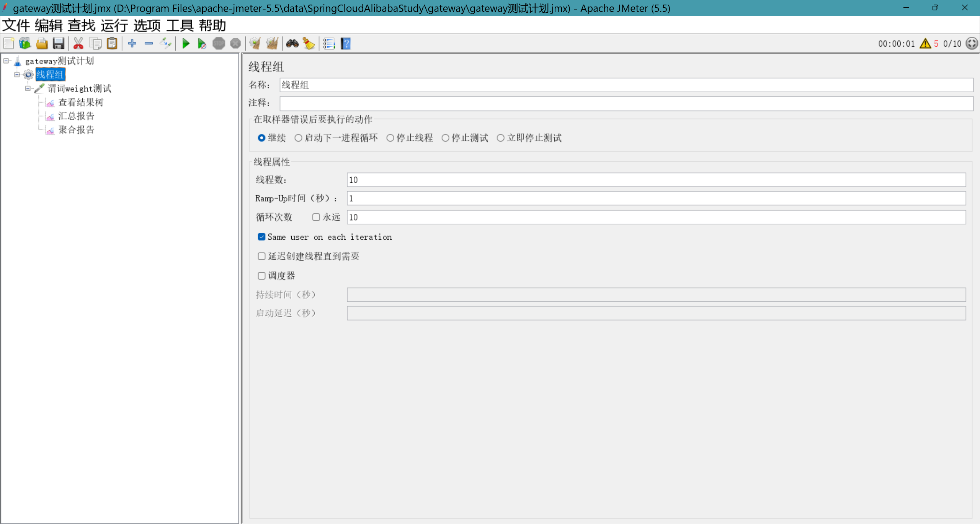Click the scissors Cut icon
Screen dimensions: 980x524
[x=78, y=44]
